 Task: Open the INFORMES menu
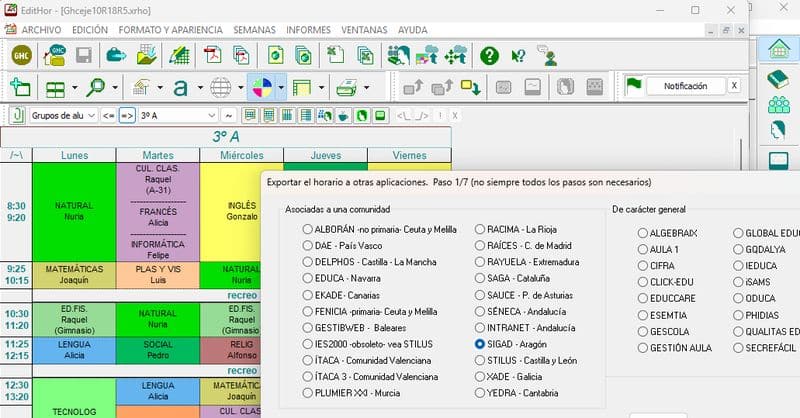pos(308,30)
